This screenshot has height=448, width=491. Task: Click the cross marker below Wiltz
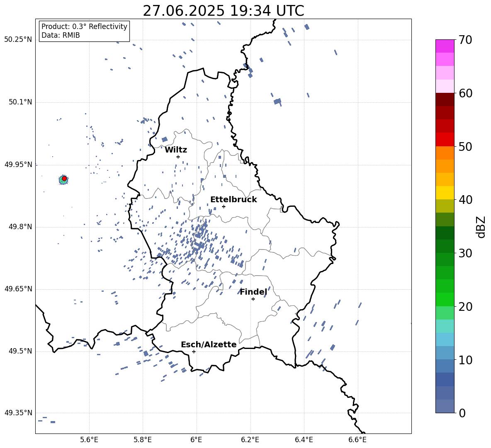(178, 157)
